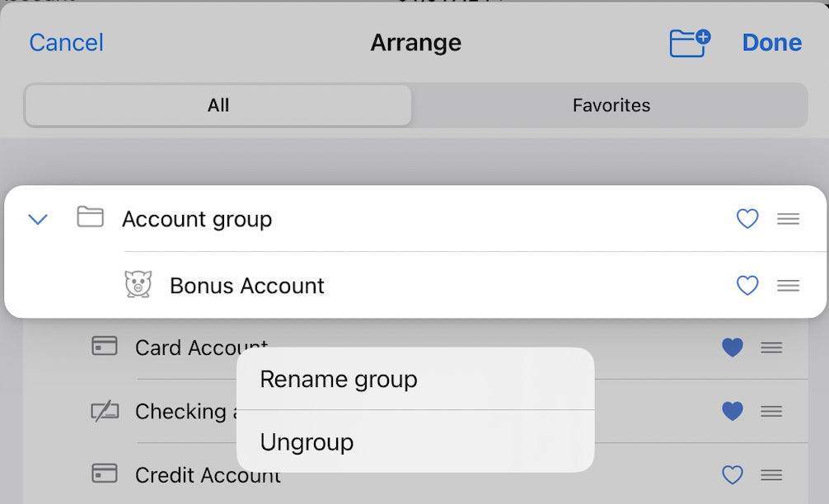Cancel the Arrange screen

click(x=66, y=43)
